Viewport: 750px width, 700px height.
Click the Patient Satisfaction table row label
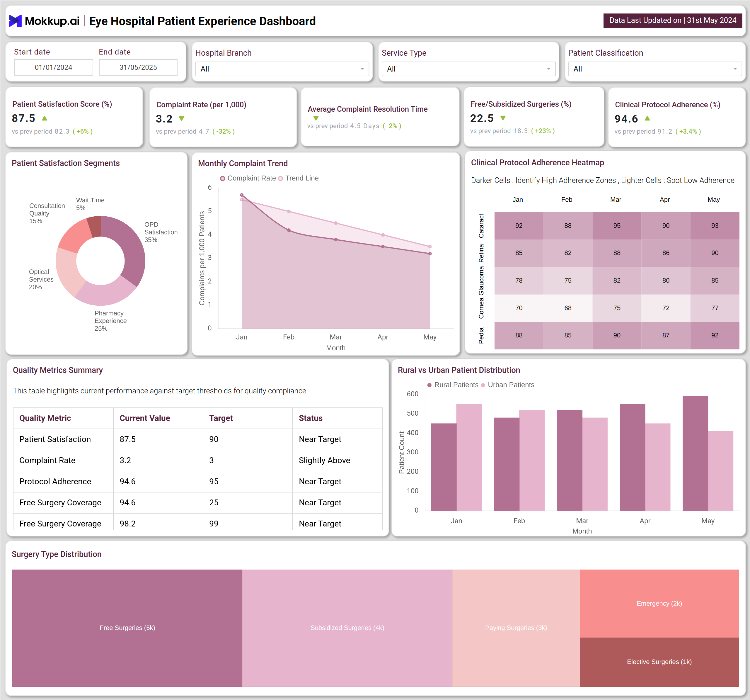[x=55, y=439]
